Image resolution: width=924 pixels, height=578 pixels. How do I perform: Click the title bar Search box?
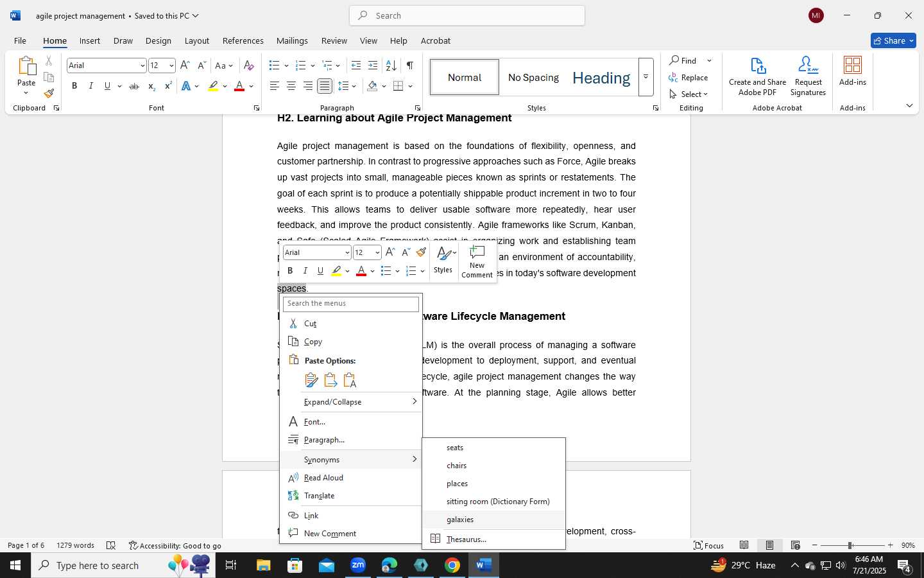[x=467, y=15]
